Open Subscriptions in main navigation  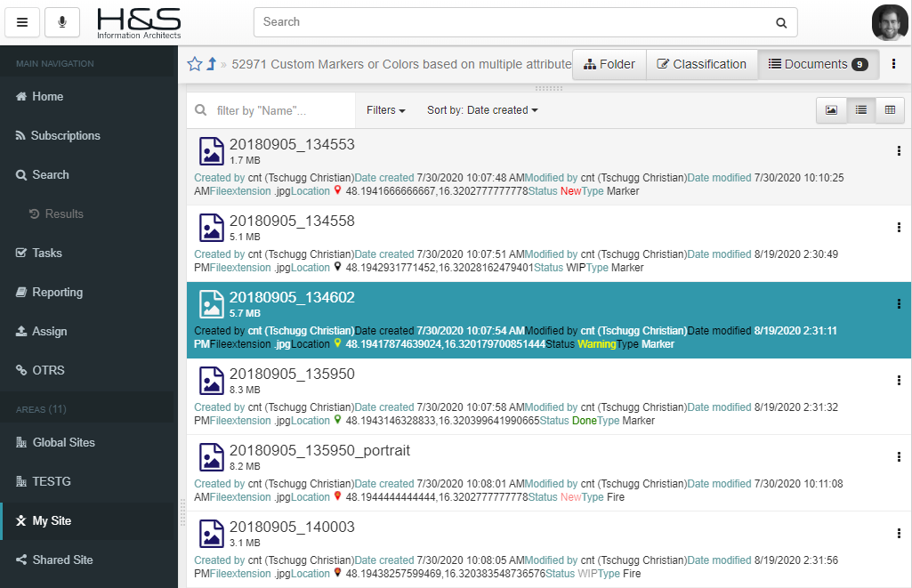[x=65, y=135]
